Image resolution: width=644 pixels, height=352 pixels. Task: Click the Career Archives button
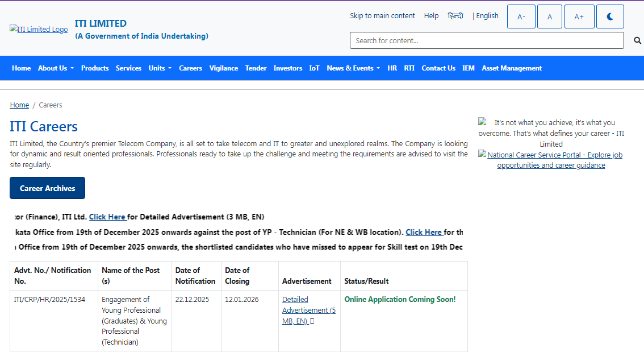coord(47,188)
